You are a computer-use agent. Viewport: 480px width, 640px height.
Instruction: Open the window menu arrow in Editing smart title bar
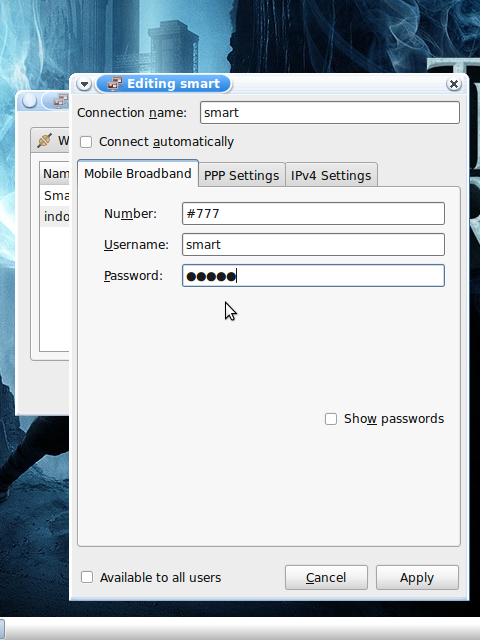[84, 84]
